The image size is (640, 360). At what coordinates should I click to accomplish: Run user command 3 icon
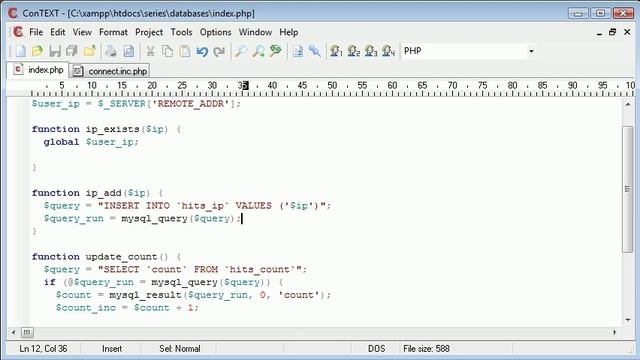tap(371, 51)
